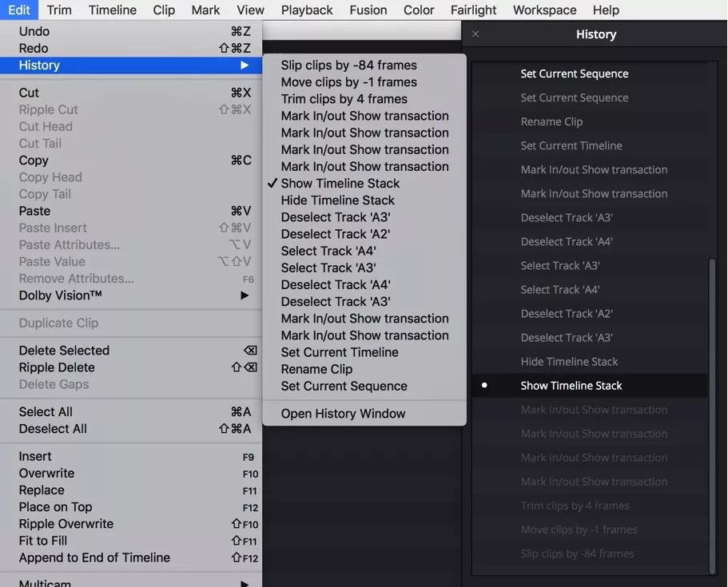Choose Open History Window in submenu
The width and height of the screenshot is (728, 587).
click(x=364, y=414)
